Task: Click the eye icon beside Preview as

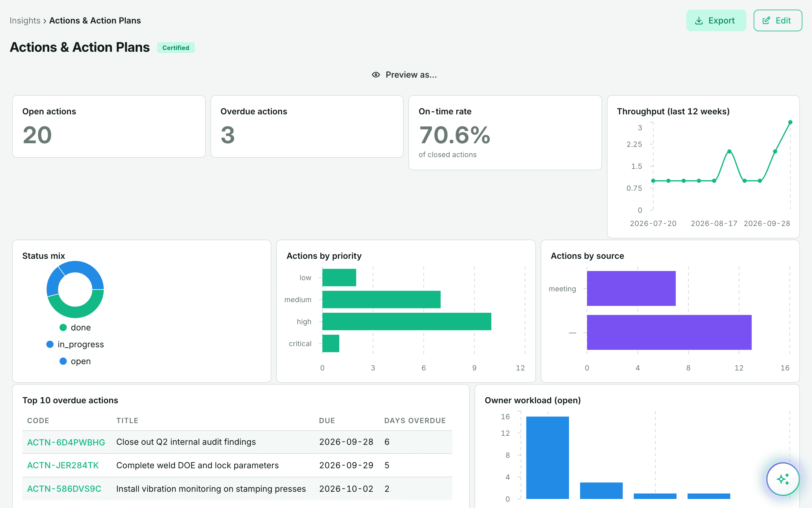Action: 376,75
